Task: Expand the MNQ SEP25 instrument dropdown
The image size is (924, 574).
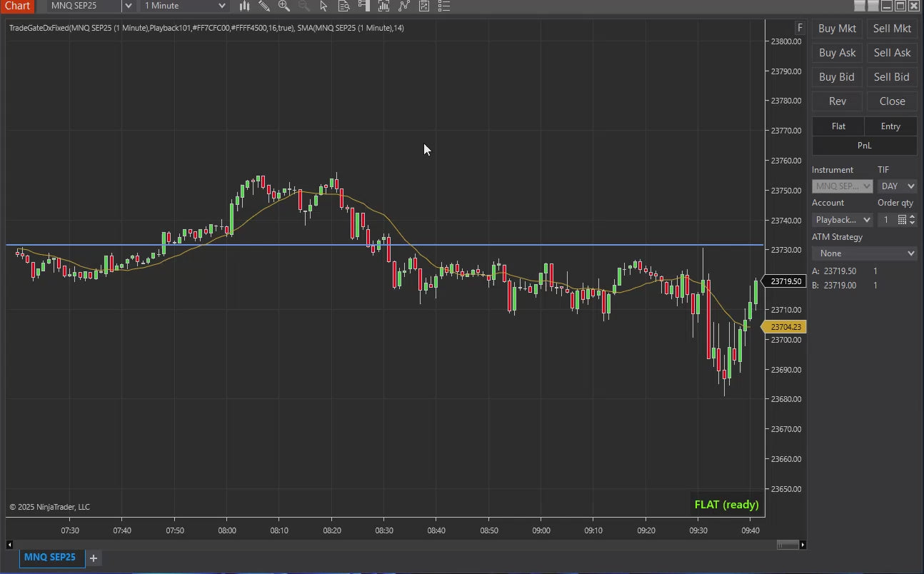Action: [x=128, y=6]
